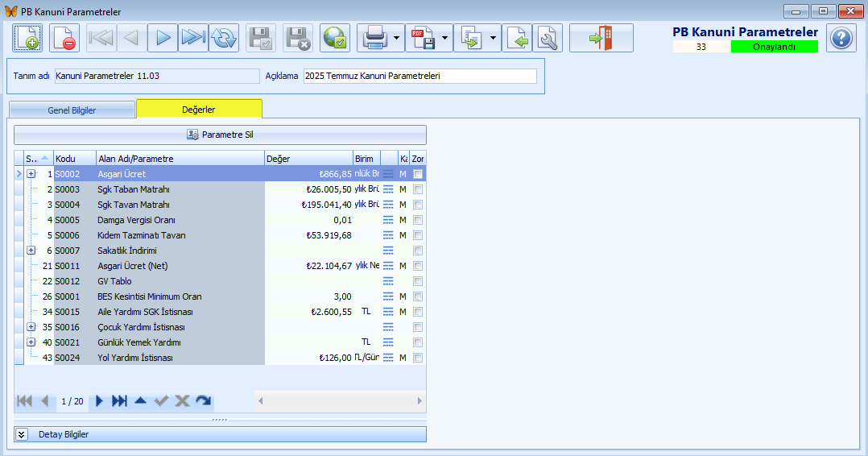This screenshot has width=868, height=456.
Task: Jump to last record in toolbar
Action: [193, 38]
